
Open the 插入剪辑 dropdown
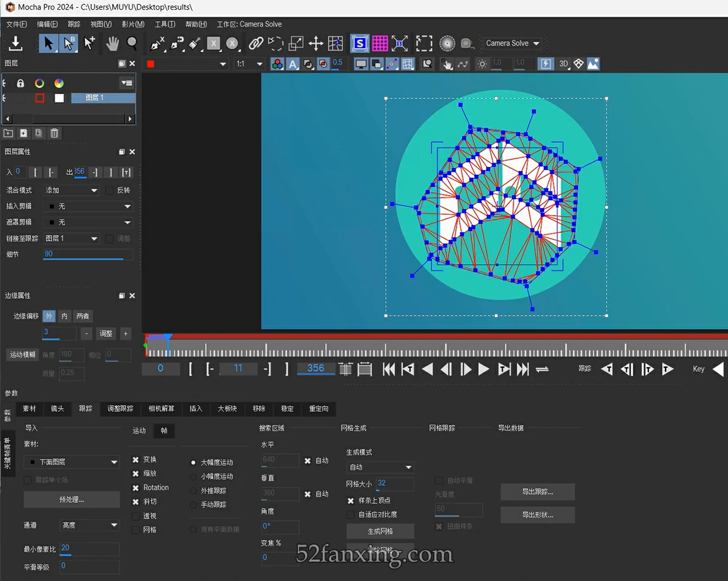click(88, 206)
